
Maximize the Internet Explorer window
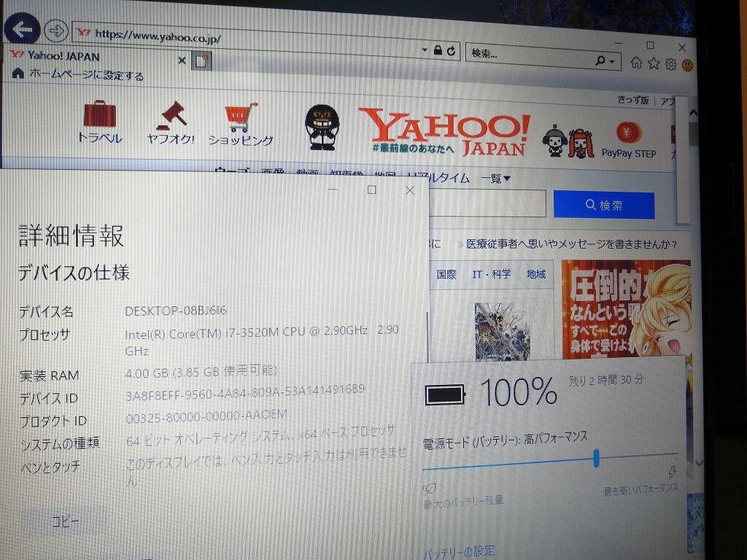click(650, 45)
